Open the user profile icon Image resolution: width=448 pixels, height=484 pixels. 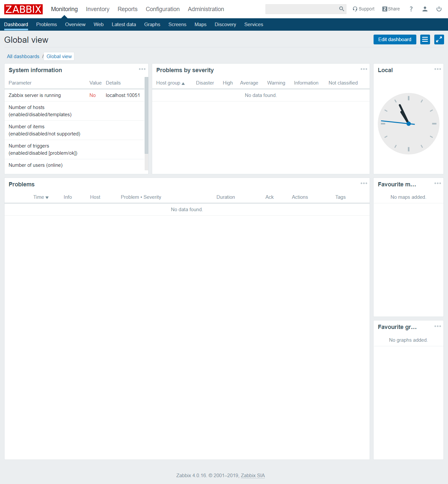coord(425,9)
